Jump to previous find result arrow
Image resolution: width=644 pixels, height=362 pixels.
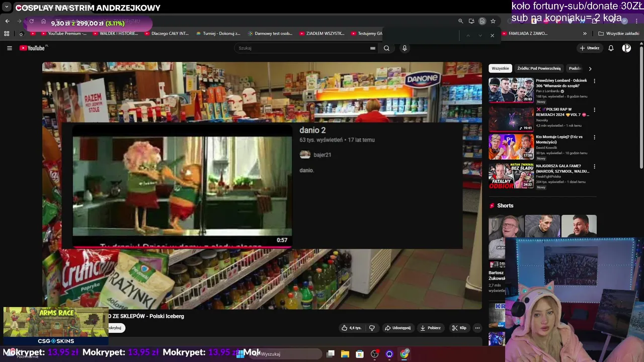click(468, 35)
